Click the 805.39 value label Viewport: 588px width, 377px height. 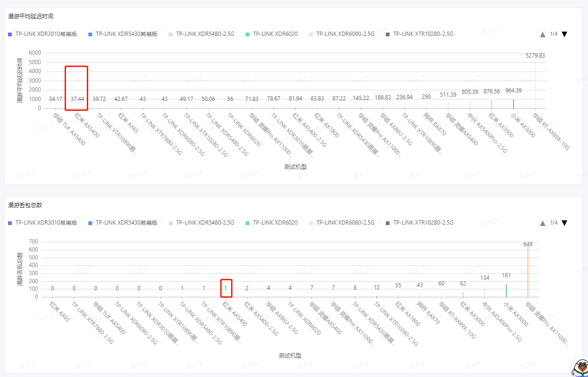tap(470, 92)
